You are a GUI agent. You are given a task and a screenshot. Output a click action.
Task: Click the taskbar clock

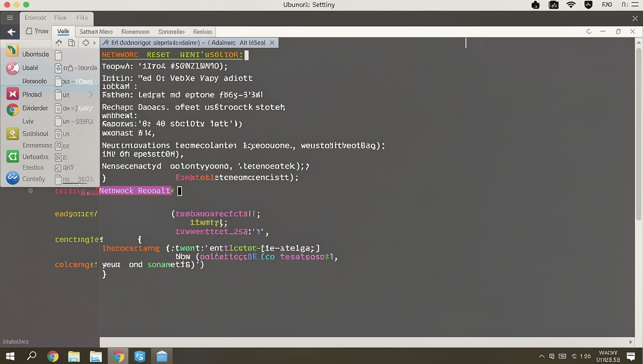pyautogui.click(x=608, y=356)
